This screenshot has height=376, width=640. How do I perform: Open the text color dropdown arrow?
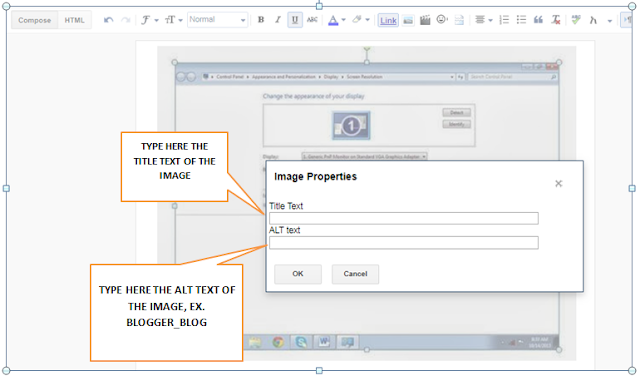tap(344, 20)
